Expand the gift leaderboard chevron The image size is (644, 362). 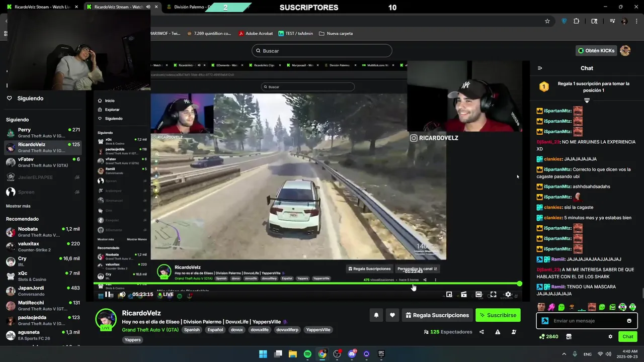(x=587, y=101)
